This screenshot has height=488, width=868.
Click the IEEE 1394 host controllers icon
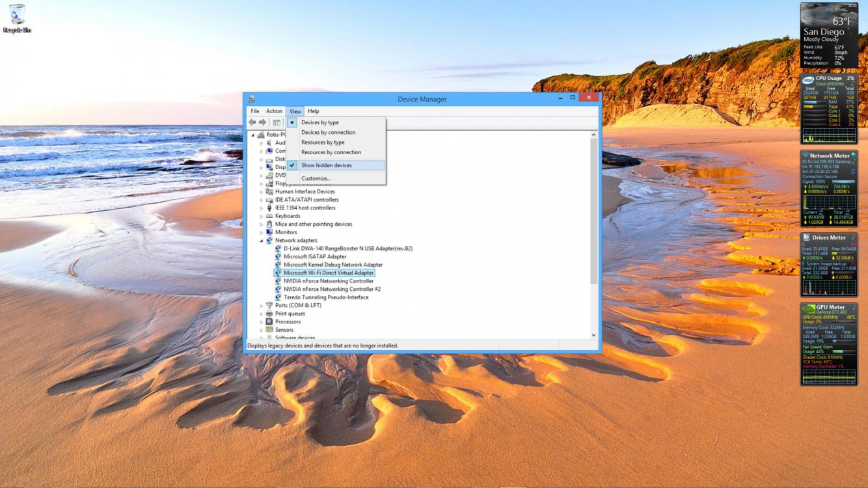[x=269, y=208]
